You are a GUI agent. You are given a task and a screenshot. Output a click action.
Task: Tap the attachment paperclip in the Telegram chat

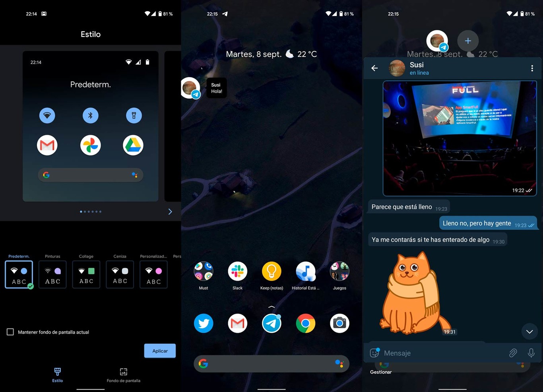click(x=513, y=353)
